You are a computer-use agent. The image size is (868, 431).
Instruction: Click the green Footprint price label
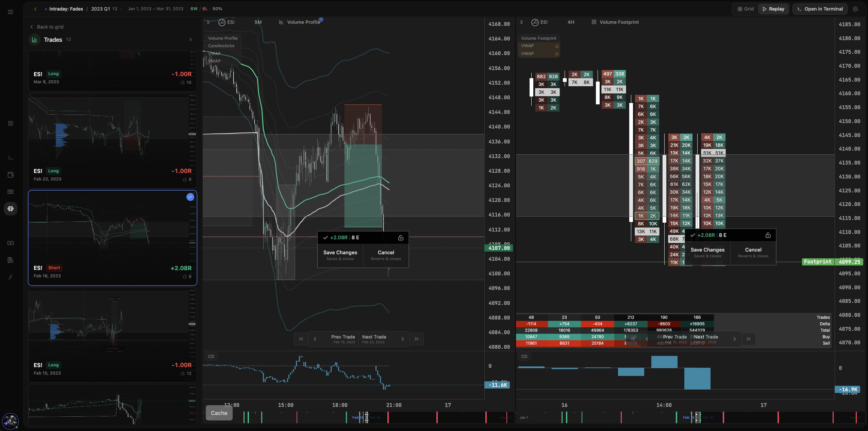point(818,262)
